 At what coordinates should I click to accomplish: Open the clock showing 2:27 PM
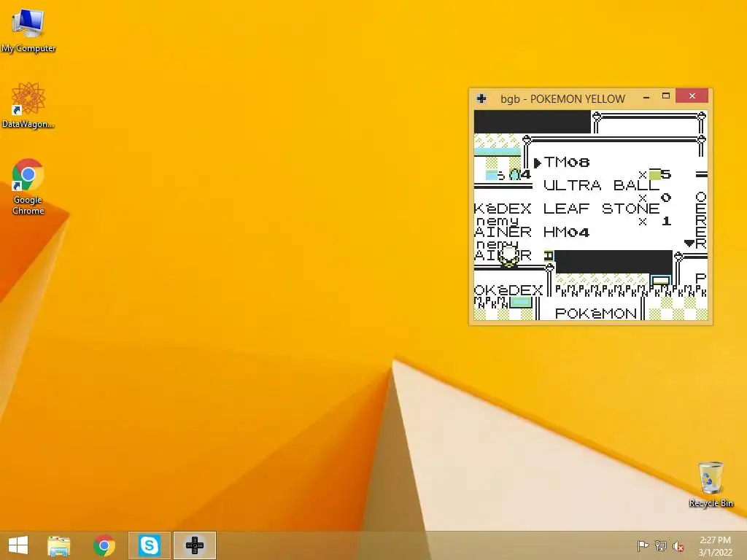pyautogui.click(x=715, y=546)
